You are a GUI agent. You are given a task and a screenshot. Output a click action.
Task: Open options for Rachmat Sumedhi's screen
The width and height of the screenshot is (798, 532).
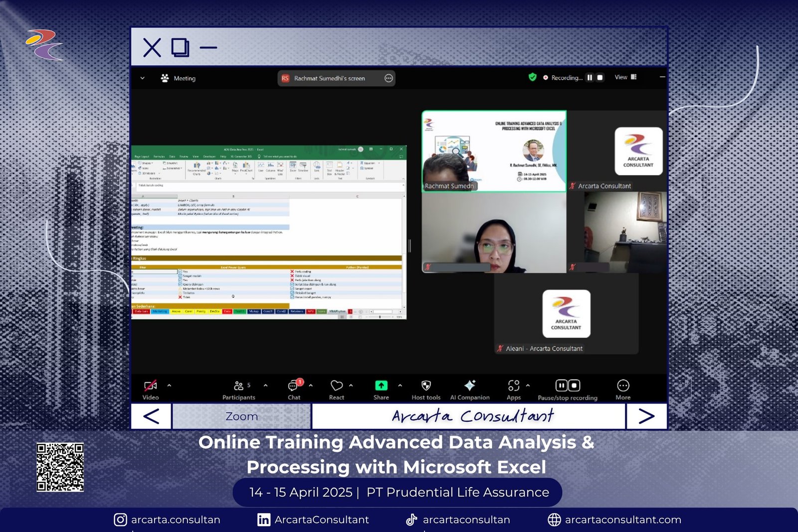pos(389,78)
